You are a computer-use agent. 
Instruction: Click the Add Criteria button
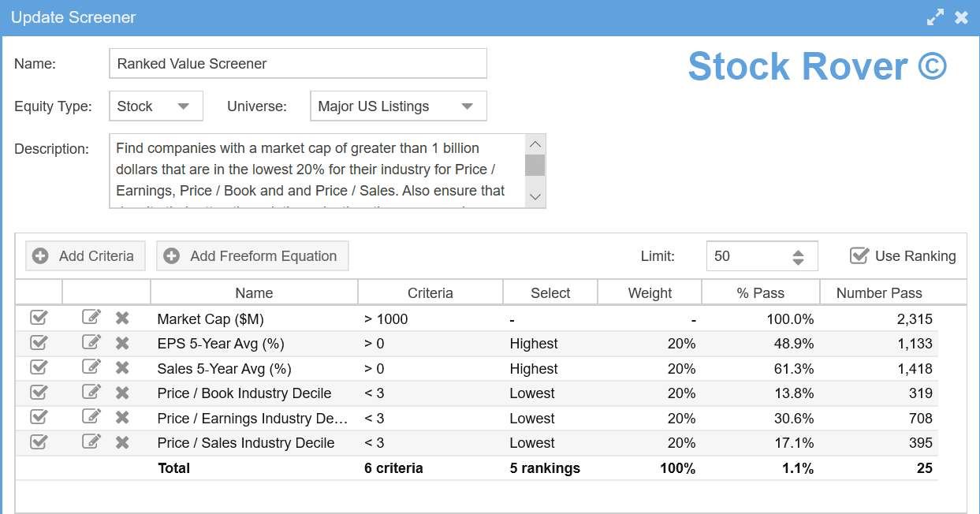click(x=85, y=256)
